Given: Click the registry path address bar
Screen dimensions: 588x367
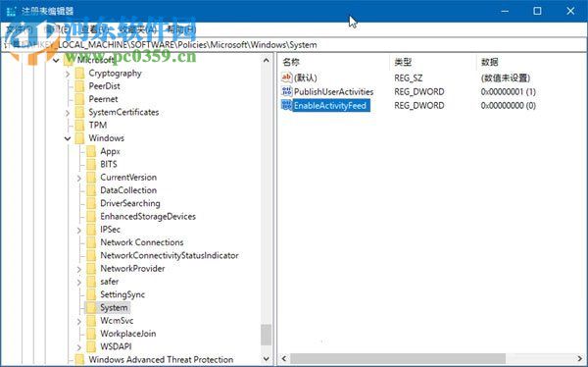Looking at the screenshot, I should [294, 45].
